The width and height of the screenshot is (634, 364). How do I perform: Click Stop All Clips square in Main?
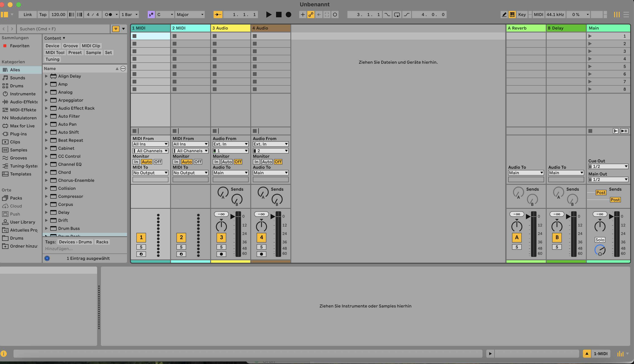[590, 131]
